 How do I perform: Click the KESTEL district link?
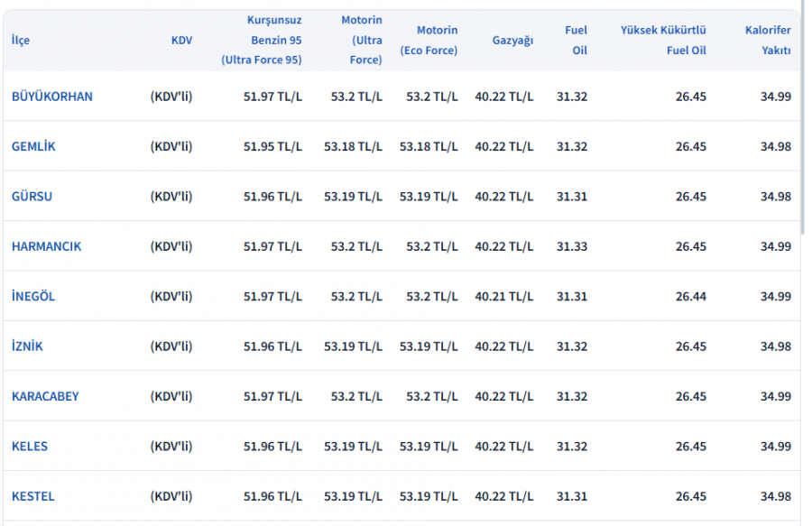(x=32, y=496)
